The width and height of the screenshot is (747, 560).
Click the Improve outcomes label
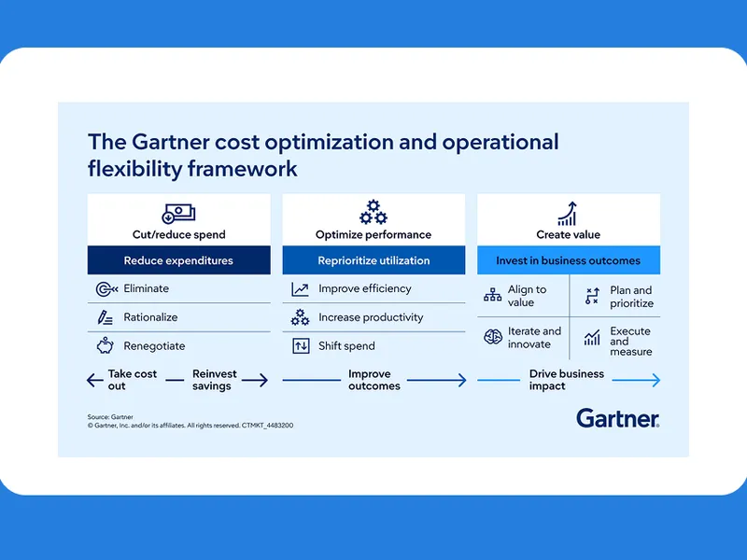pos(374,380)
